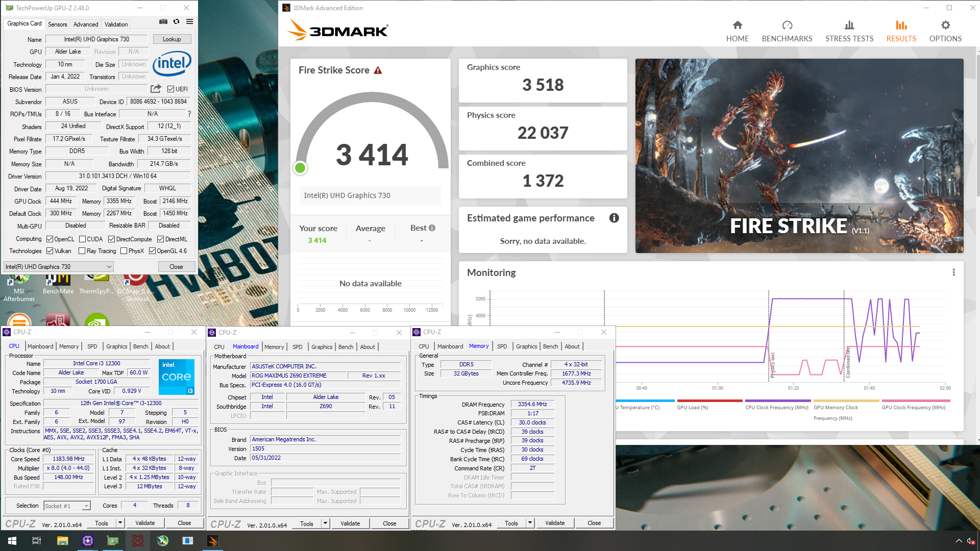
Task: Open Tools dropdown arrow in CPU window
Action: (120, 523)
